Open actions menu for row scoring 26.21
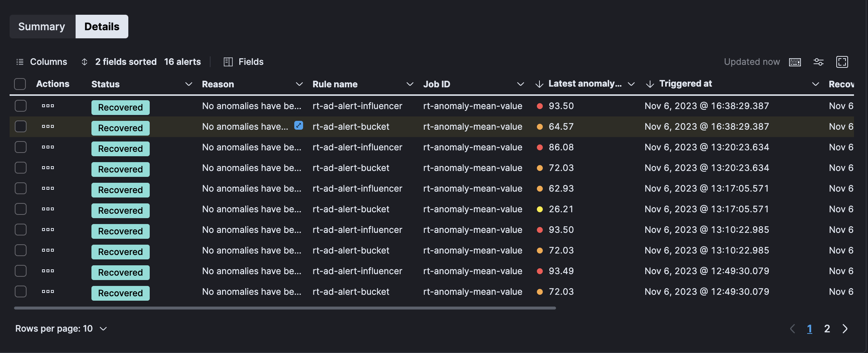The image size is (868, 353). (48, 209)
